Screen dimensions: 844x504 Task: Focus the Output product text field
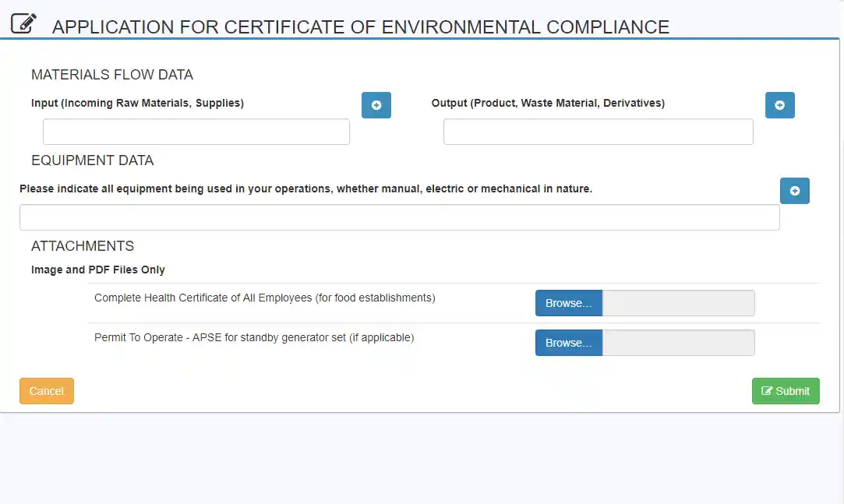tap(599, 132)
